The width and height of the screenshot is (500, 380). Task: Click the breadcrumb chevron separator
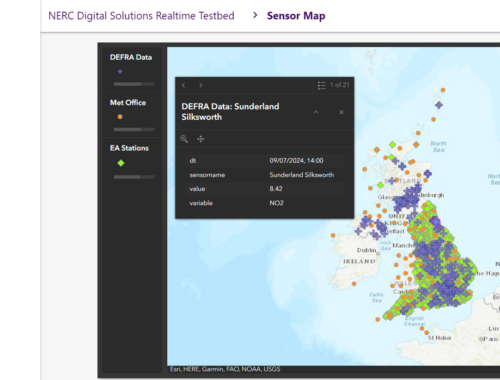click(x=255, y=15)
